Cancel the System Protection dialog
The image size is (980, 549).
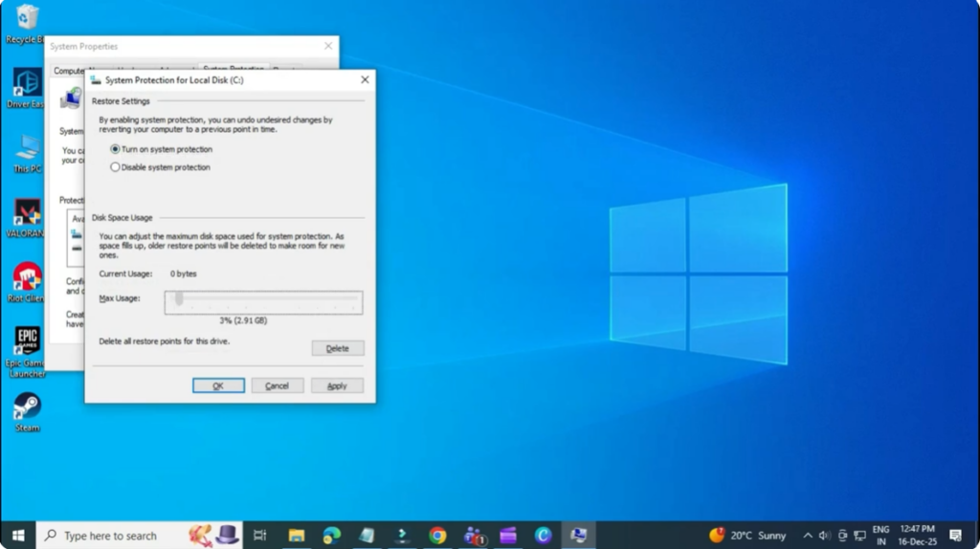click(x=277, y=386)
